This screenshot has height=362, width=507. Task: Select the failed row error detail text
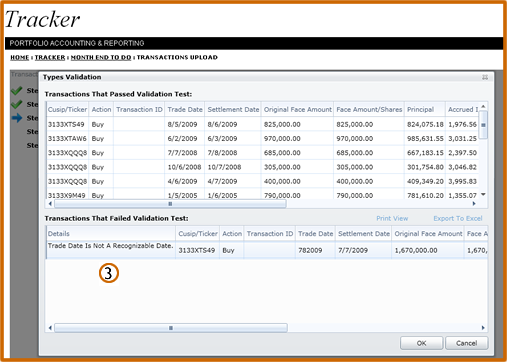(110, 246)
